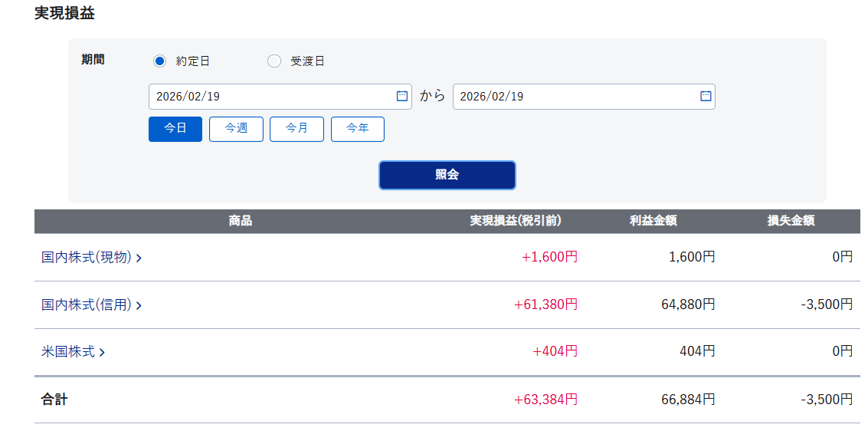Click the 商品 column header
The height and width of the screenshot is (431, 868).
click(x=240, y=221)
